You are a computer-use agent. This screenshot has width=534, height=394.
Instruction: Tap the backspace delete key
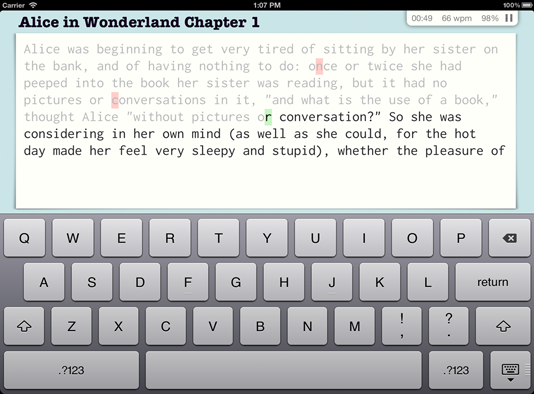[509, 238]
